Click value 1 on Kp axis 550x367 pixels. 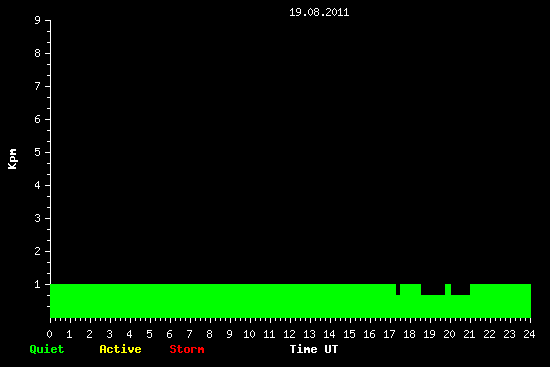(38, 284)
